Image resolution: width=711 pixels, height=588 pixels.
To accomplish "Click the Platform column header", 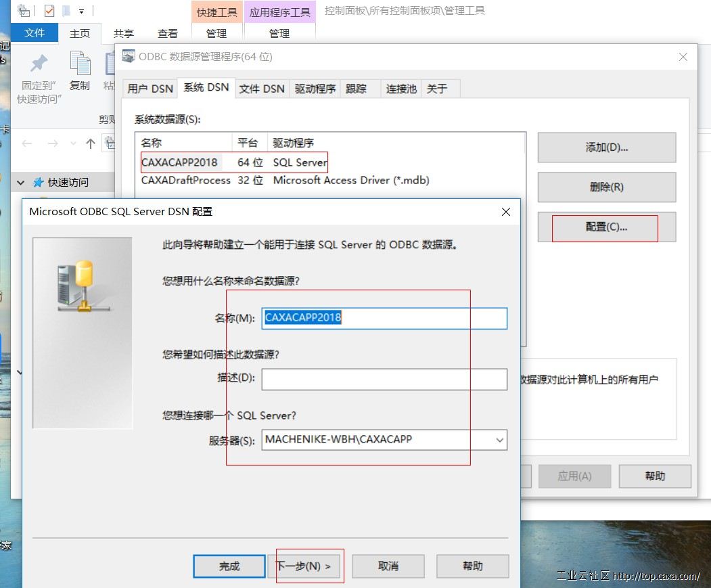I will point(250,143).
